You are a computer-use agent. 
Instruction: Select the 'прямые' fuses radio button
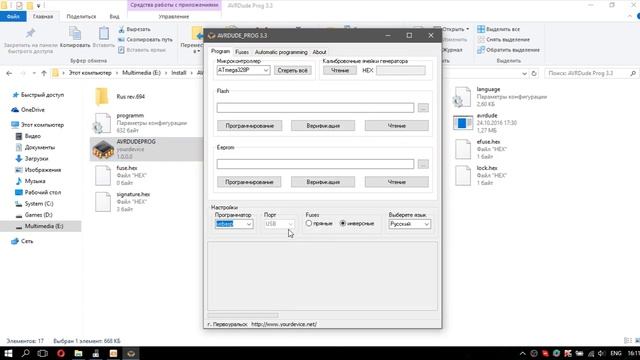tap(309, 223)
